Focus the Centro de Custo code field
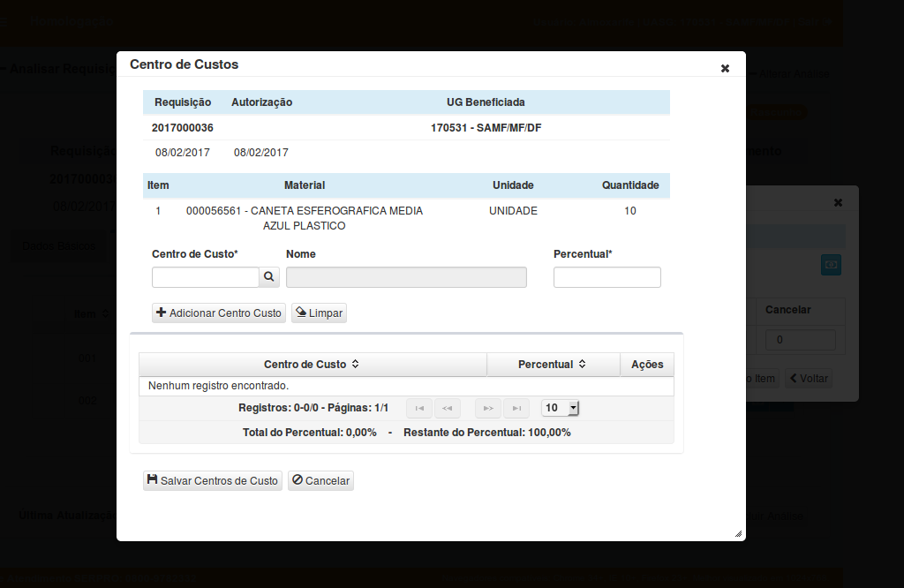 coord(205,276)
